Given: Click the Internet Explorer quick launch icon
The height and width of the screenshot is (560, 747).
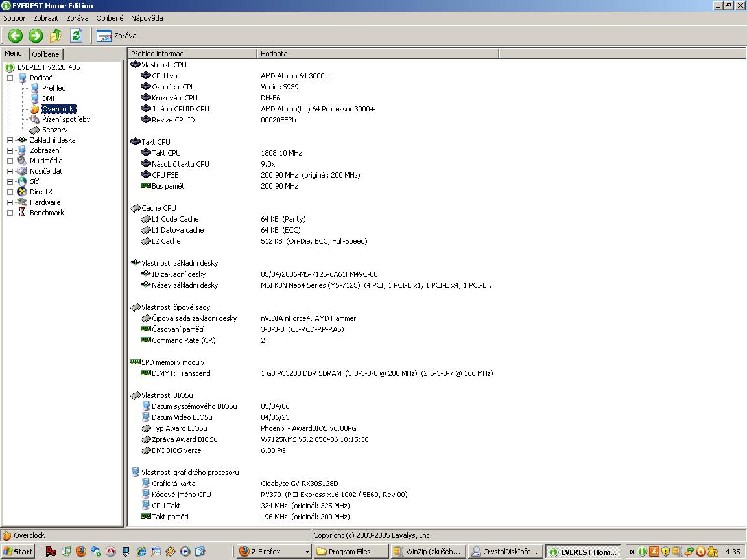Looking at the screenshot, I should [x=141, y=552].
